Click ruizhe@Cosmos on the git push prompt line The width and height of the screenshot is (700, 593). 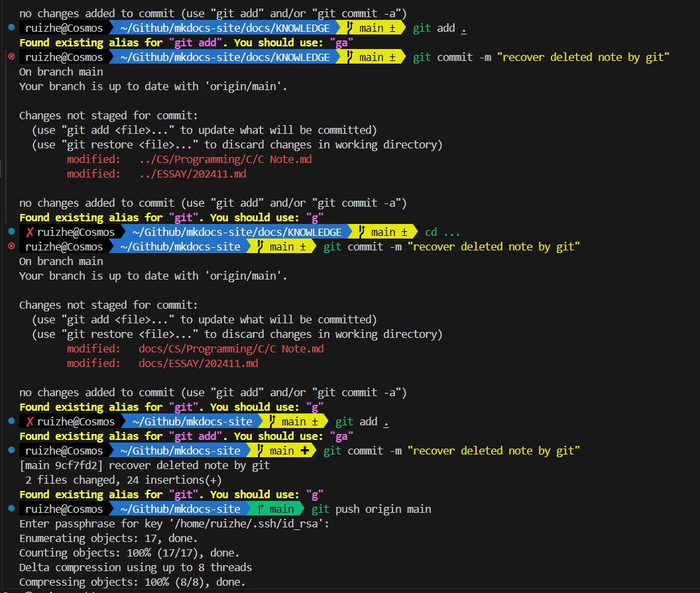pyautogui.click(x=64, y=509)
